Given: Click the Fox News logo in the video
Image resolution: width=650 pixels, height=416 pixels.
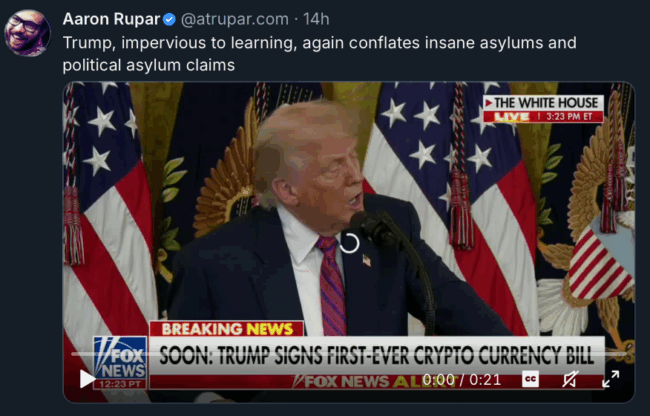Looking at the screenshot, I should [120, 357].
